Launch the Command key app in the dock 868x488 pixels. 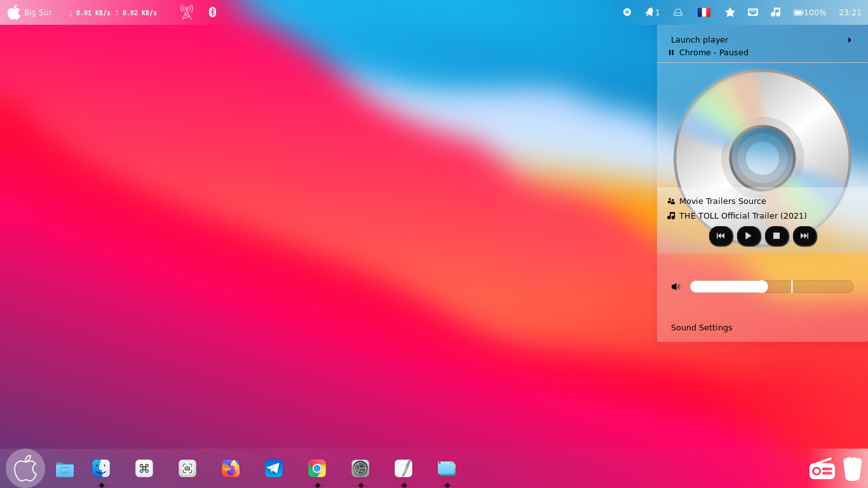pos(144,468)
